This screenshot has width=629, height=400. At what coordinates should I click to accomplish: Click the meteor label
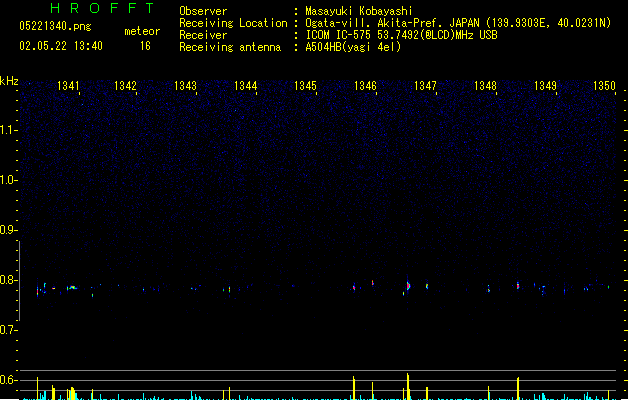pos(142,31)
